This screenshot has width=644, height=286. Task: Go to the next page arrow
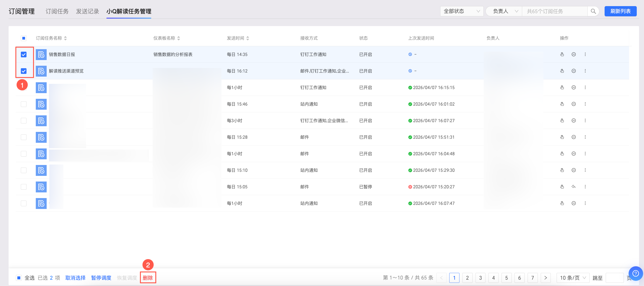pyautogui.click(x=545, y=277)
